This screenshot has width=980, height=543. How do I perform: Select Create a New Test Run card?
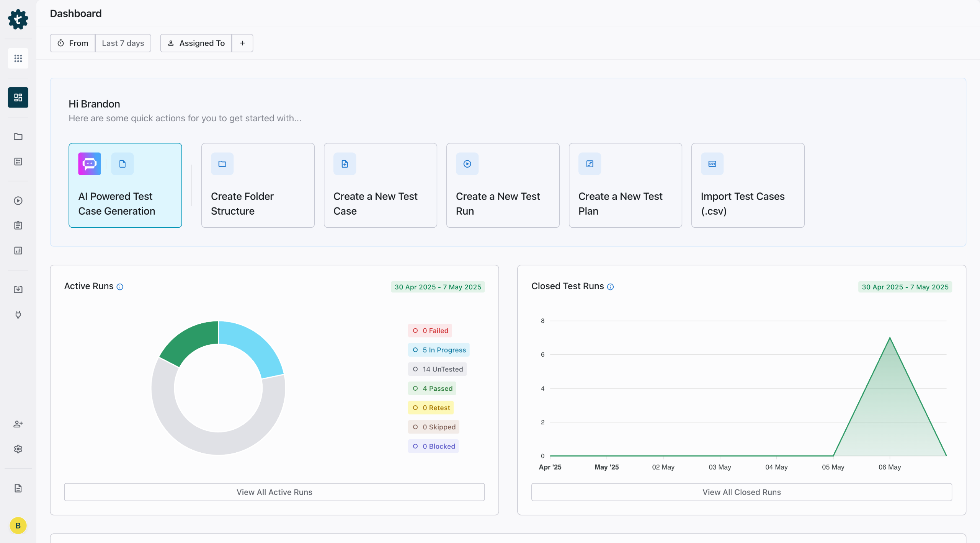pos(503,186)
